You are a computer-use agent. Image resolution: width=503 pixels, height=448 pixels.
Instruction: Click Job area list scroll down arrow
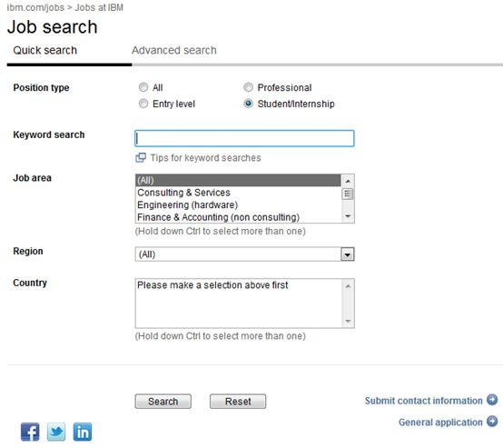pyautogui.click(x=348, y=216)
